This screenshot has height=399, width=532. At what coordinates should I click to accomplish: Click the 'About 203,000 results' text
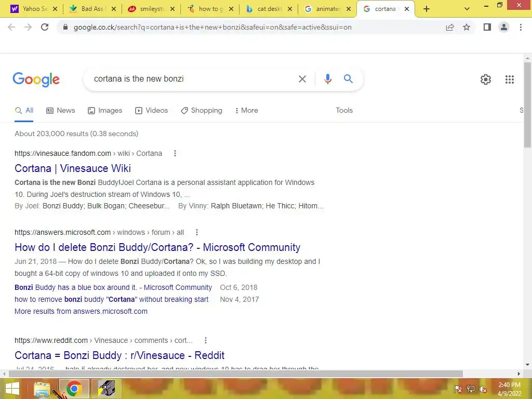point(76,134)
